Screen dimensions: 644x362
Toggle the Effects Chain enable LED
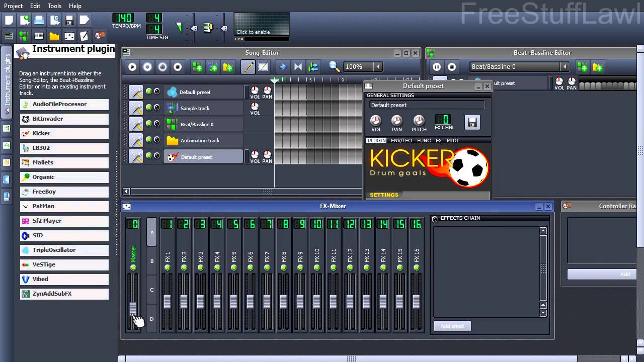click(x=435, y=219)
